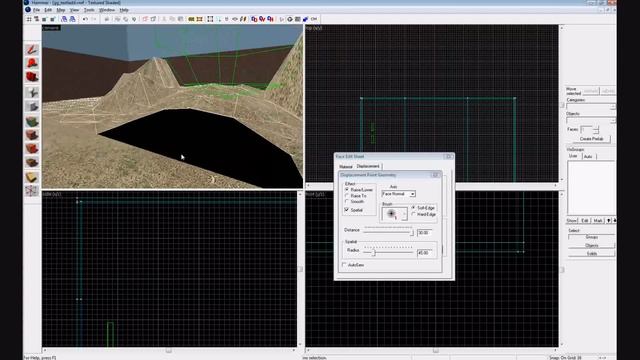The height and width of the screenshot is (360, 640).
Task: Toggle the Spatial checkbox
Action: coord(347,210)
